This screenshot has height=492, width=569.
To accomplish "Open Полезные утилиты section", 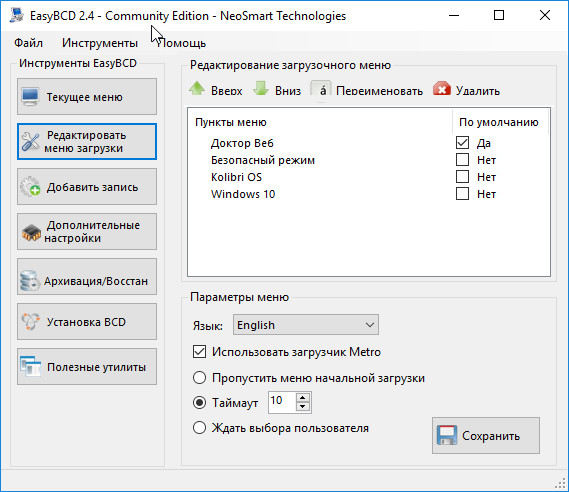I will [87, 367].
